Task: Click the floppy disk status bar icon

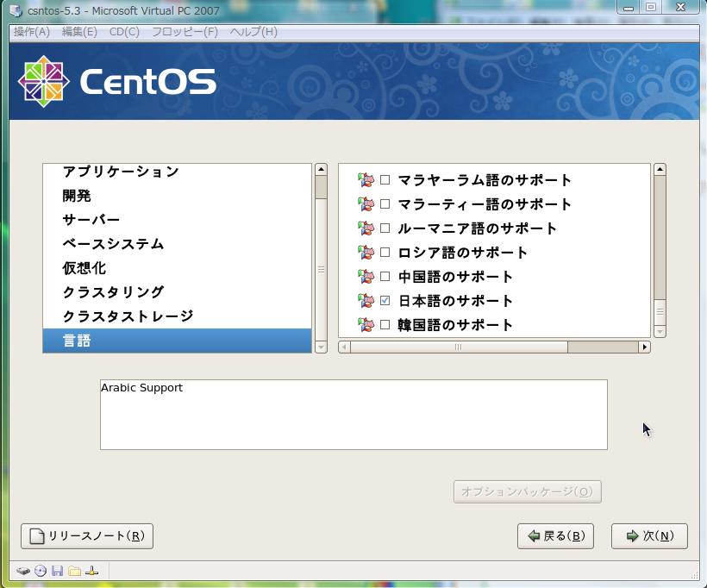Action: [57, 571]
